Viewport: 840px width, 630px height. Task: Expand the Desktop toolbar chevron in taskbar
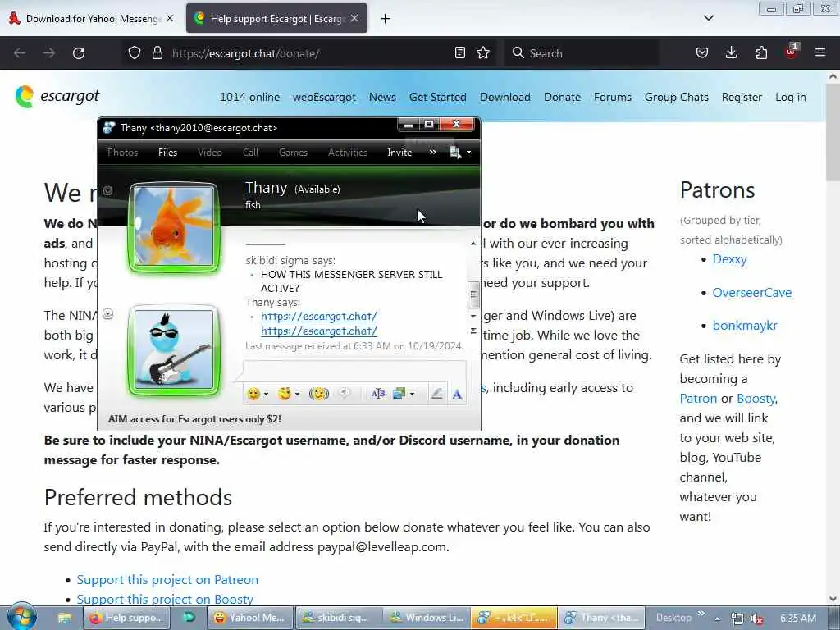coord(701,614)
